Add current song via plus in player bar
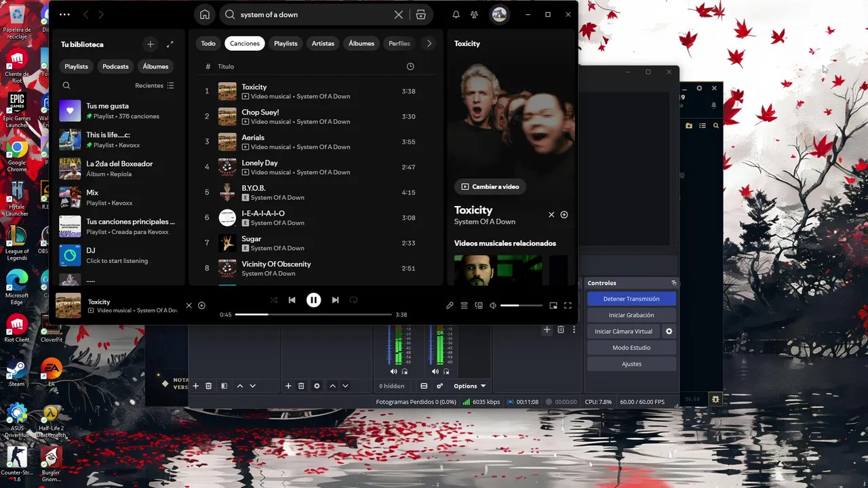868x488 pixels. coord(201,306)
